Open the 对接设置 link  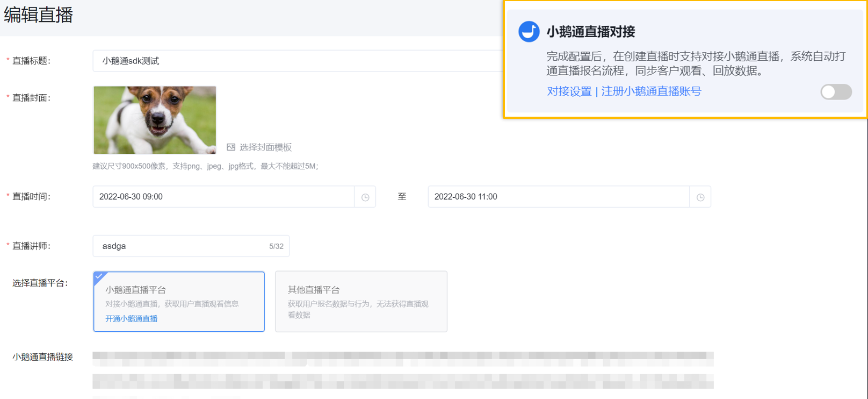click(x=569, y=91)
